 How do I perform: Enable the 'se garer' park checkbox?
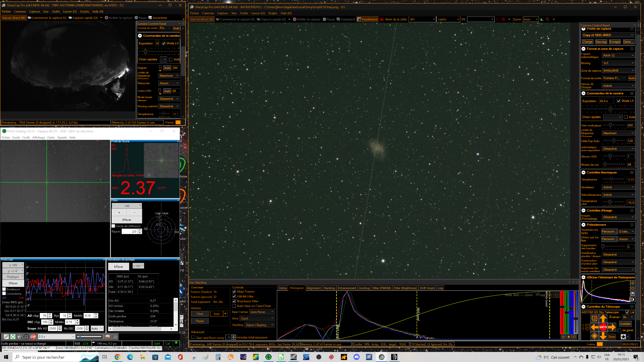point(619,330)
